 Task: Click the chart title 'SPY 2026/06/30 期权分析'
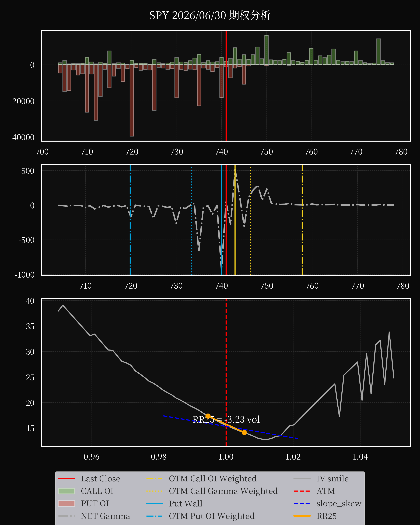click(210, 16)
